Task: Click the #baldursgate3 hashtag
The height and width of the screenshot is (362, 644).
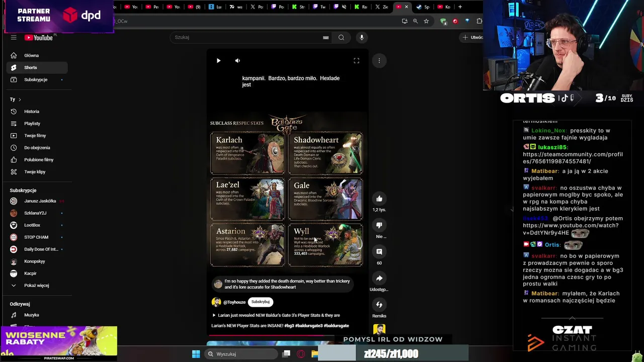Action: click(309, 326)
